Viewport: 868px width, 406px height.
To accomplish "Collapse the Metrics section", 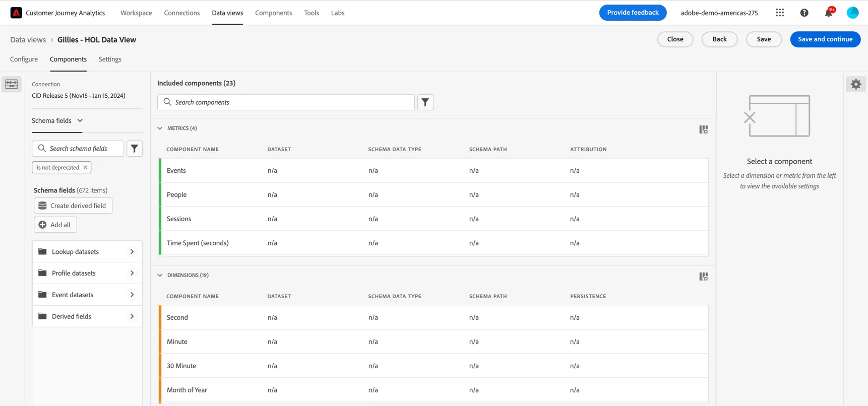I will pyautogui.click(x=160, y=128).
